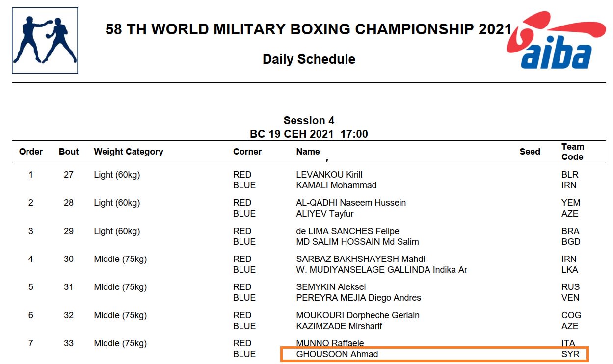Click the boxers silhouette logo
This screenshot has height=364, width=613.
45,40
